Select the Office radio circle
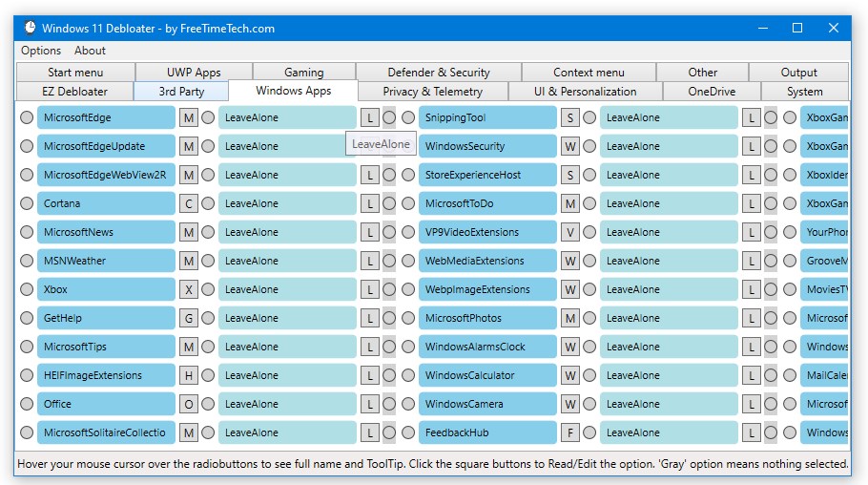Screen dimensions: 868x485 tap(27, 404)
